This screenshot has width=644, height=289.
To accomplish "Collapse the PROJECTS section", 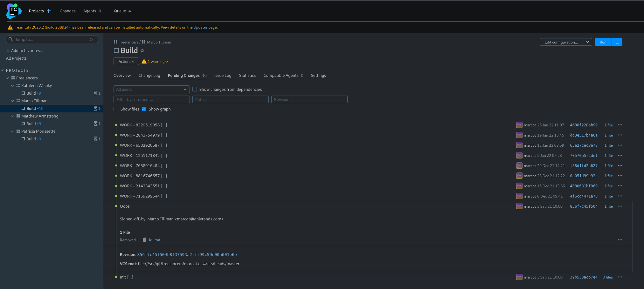I will click(x=2, y=70).
